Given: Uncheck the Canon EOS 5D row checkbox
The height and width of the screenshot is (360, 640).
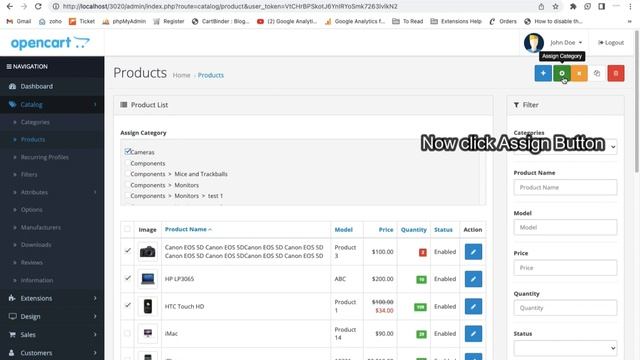Looking at the screenshot, I should (127, 251).
